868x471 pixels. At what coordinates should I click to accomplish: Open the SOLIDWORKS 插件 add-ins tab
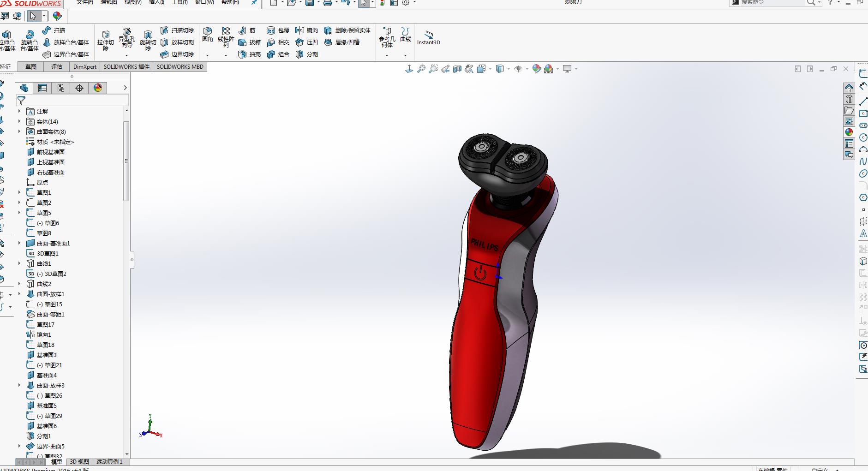[126, 67]
